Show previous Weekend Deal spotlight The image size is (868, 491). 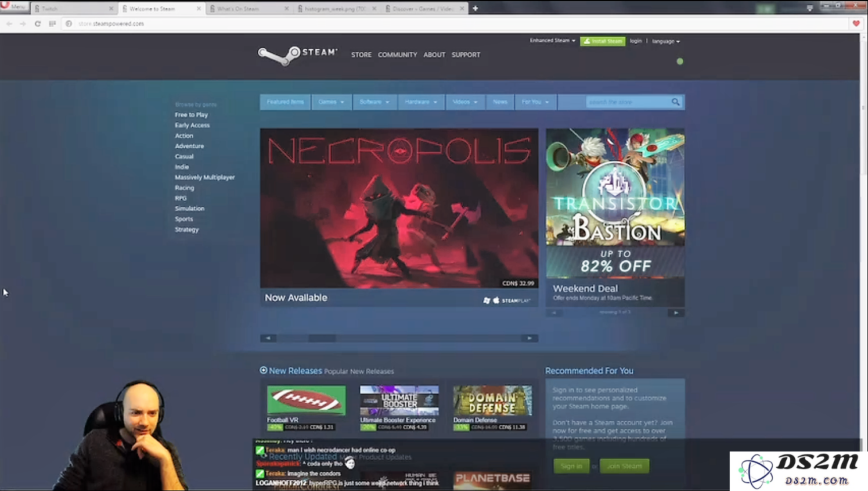coord(554,313)
